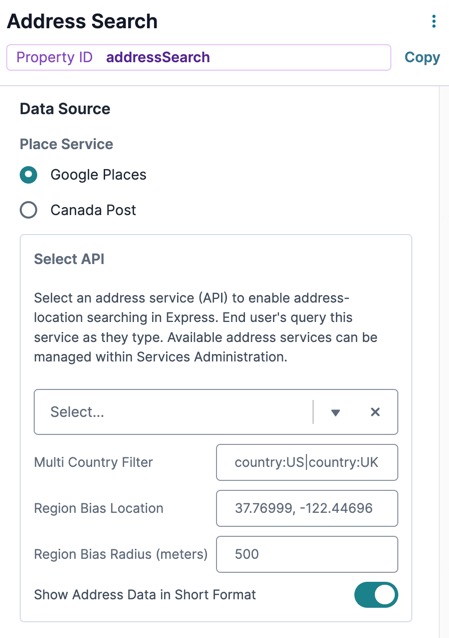This screenshot has width=449, height=638.
Task: Click the panel's vertical scrollbar track
Action: pos(444,362)
